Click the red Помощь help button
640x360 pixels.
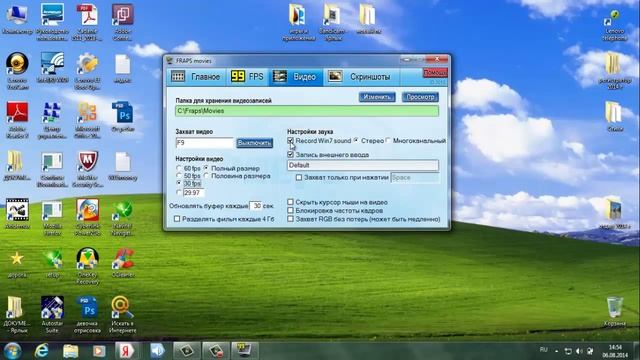pyautogui.click(x=435, y=73)
